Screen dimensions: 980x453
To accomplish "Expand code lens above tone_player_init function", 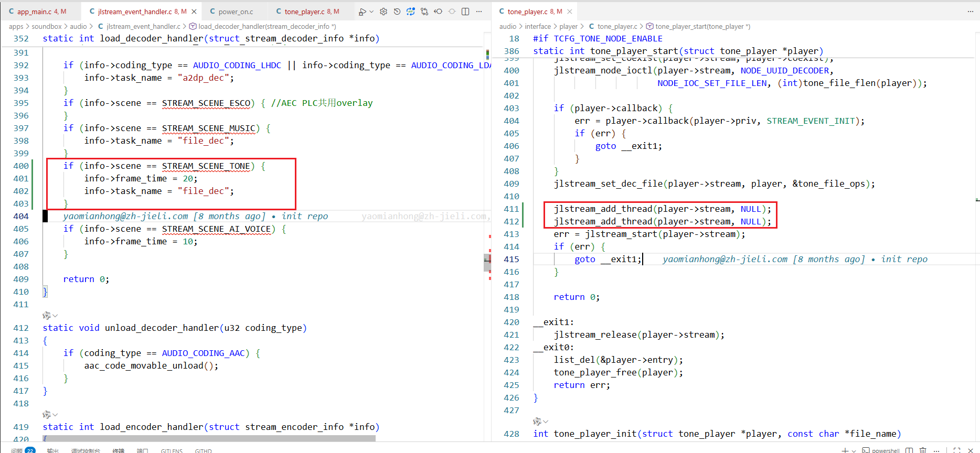I will click(x=540, y=422).
